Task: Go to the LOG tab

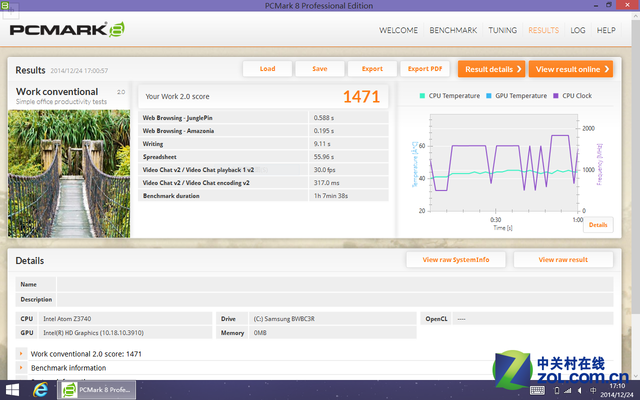Action: pos(578,30)
